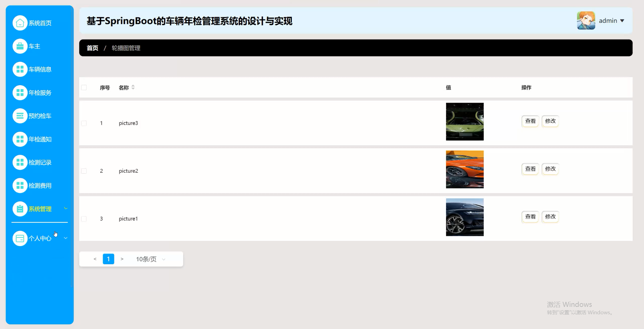Click the 系统管理 clipboard icon
The height and width of the screenshot is (329, 644).
coord(20,209)
